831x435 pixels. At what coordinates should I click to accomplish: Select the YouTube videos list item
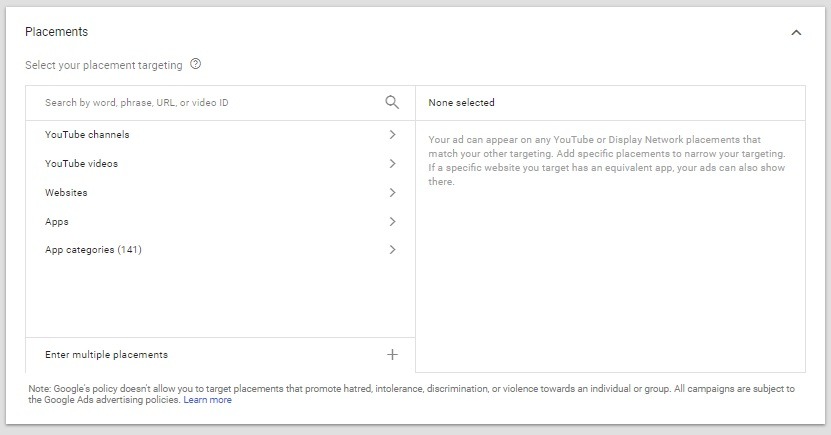click(220, 164)
